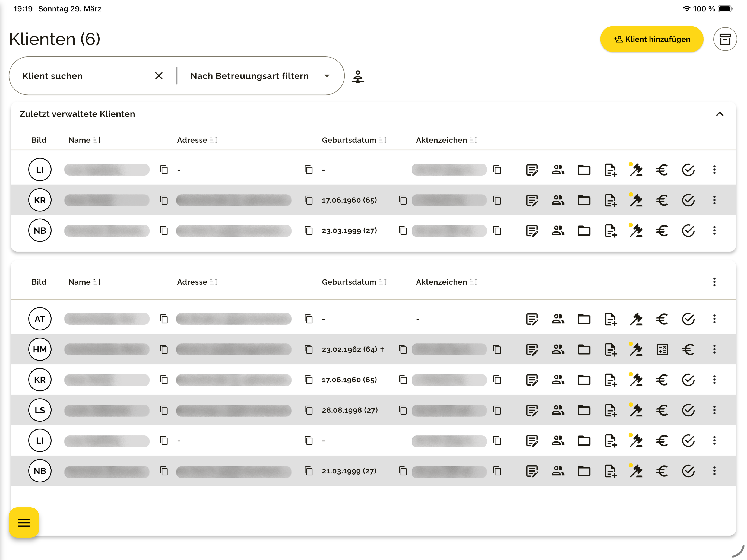Open three-dot menu for AT client

714,319
